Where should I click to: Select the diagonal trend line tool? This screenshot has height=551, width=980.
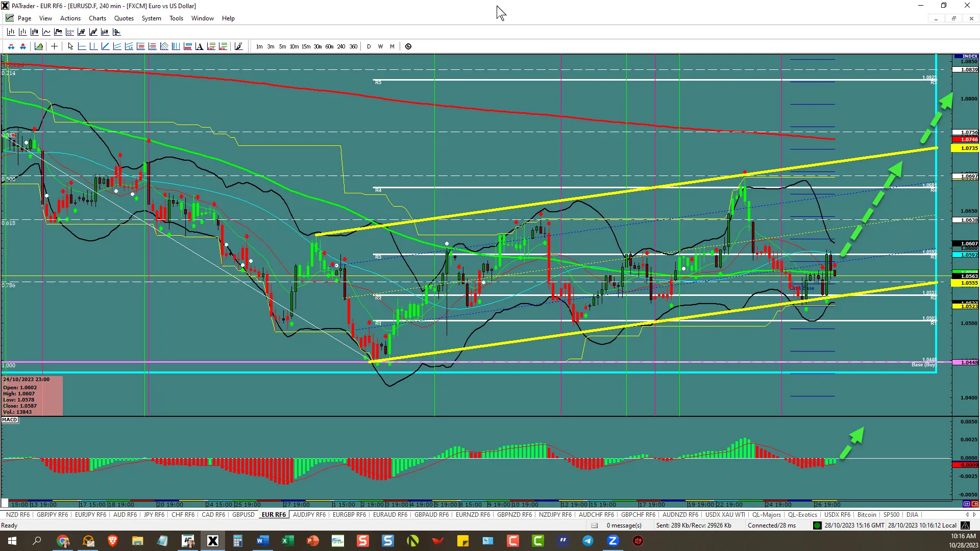tap(105, 46)
